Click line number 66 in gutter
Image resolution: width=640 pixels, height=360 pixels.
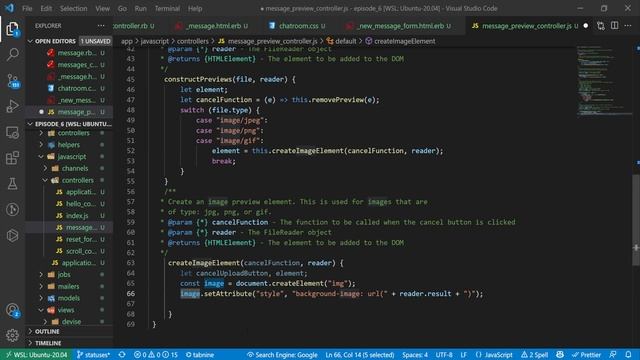coord(131,293)
